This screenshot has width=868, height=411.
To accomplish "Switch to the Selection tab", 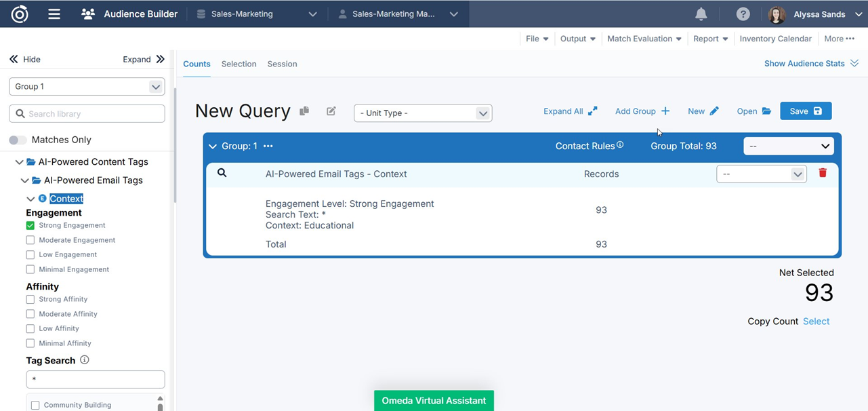I will point(239,64).
